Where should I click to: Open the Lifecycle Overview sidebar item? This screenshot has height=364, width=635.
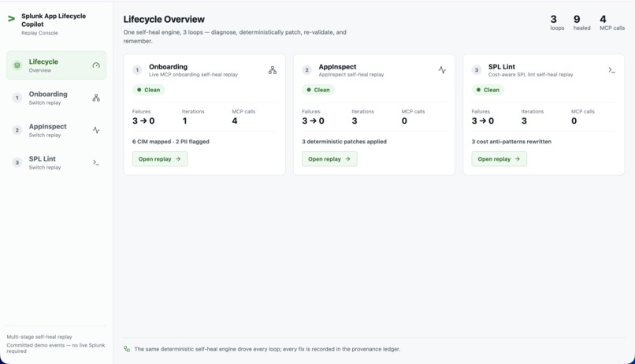pyautogui.click(x=56, y=65)
